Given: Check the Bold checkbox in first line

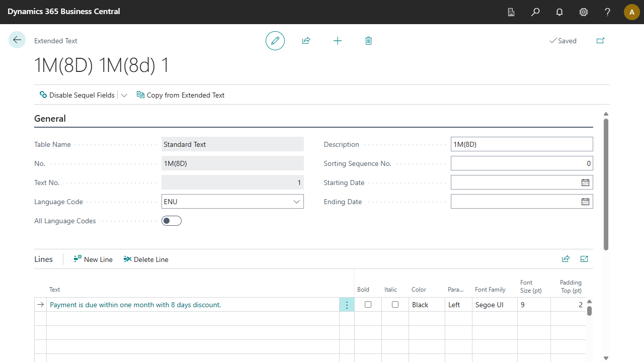Looking at the screenshot, I should pyautogui.click(x=368, y=305).
